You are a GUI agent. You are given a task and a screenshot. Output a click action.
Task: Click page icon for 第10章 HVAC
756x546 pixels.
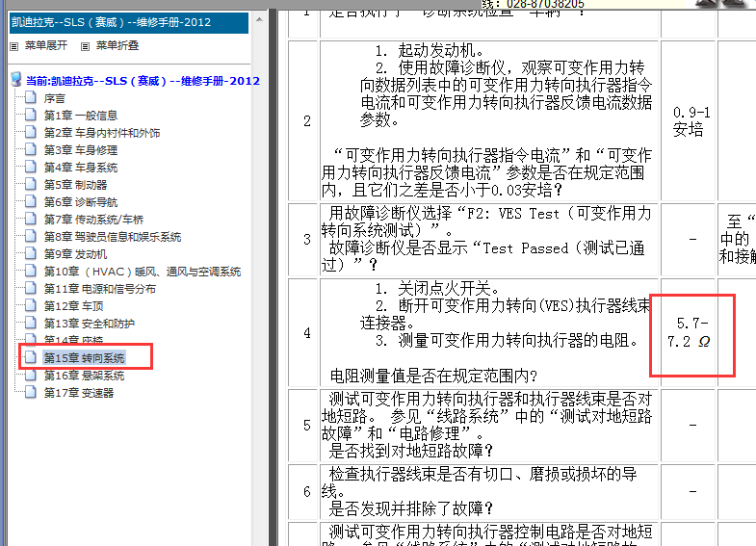click(x=31, y=272)
